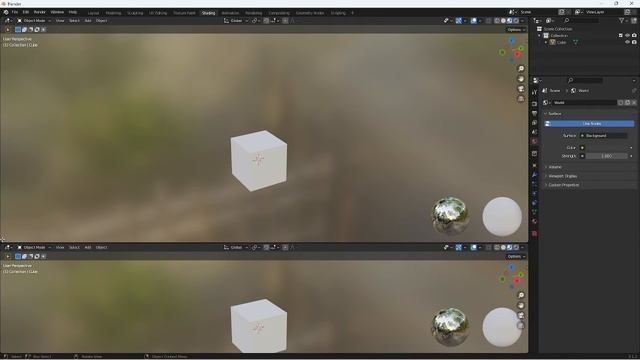Toggle perspective/orthographic grid icon in top viewport

coord(521,99)
